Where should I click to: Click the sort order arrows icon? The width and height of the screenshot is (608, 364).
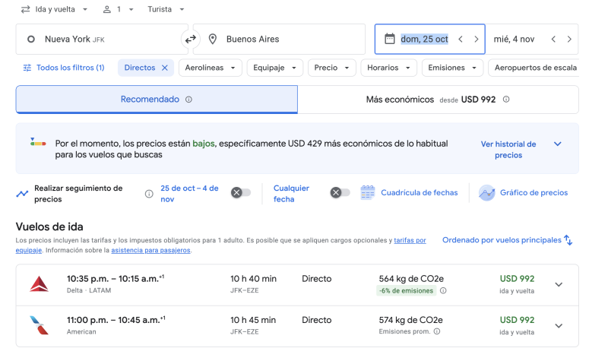click(568, 240)
